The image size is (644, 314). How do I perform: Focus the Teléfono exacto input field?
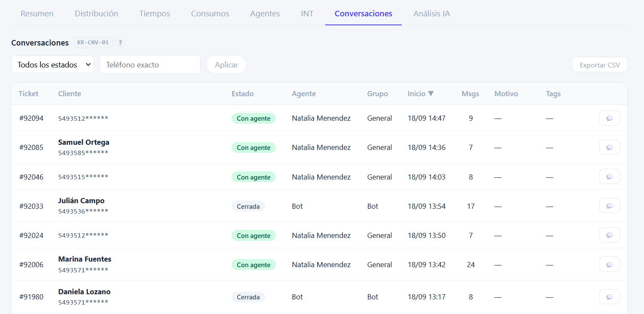[150, 64]
